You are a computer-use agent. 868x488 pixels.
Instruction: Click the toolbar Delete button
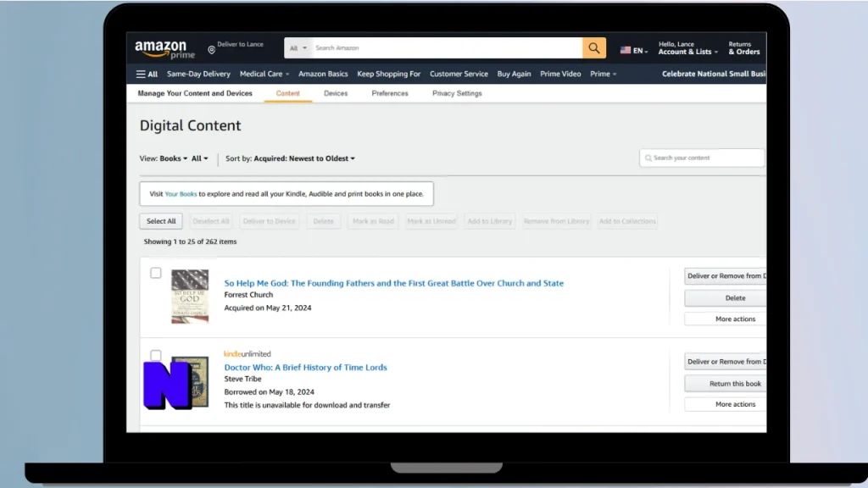323,221
